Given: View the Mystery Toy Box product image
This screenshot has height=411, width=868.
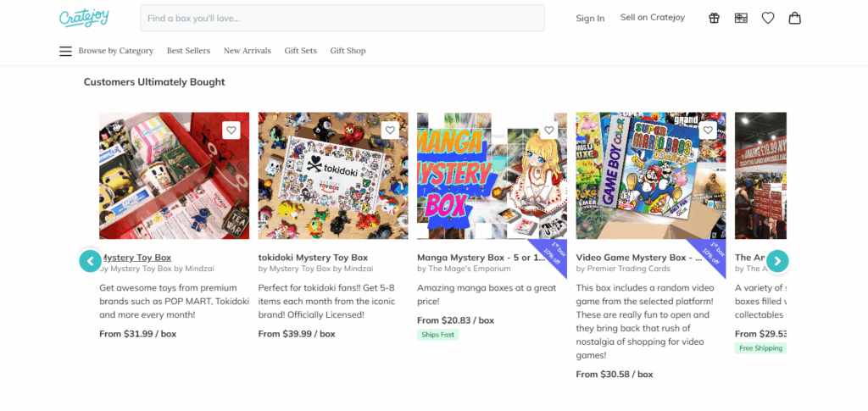Looking at the screenshot, I should pyautogui.click(x=175, y=176).
